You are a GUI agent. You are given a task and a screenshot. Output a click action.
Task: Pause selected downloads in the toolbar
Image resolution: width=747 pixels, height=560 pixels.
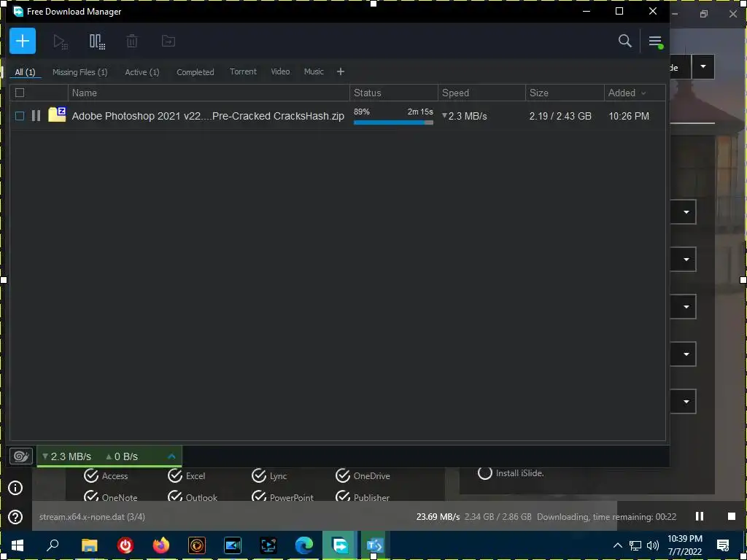click(x=97, y=42)
